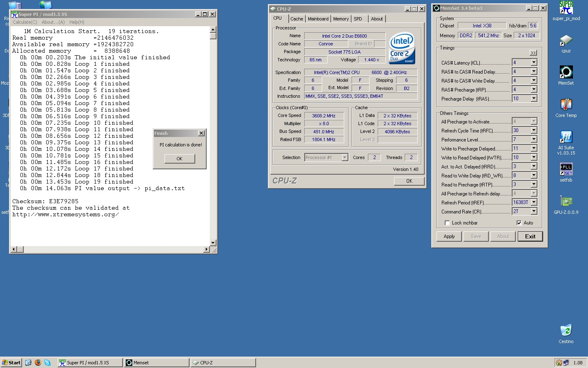
Task: Close the Finish dialog with X
Action: [201, 133]
